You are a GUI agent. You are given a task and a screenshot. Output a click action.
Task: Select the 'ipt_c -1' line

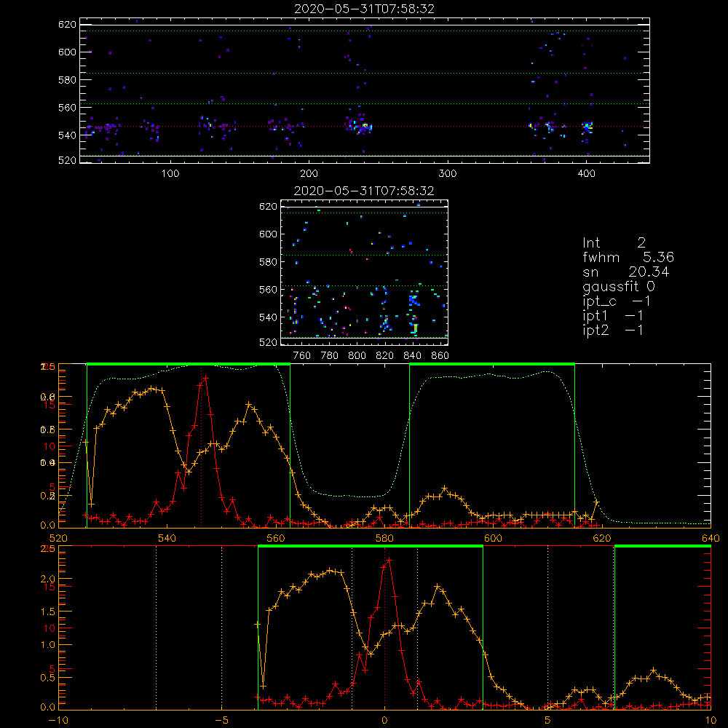616,301
